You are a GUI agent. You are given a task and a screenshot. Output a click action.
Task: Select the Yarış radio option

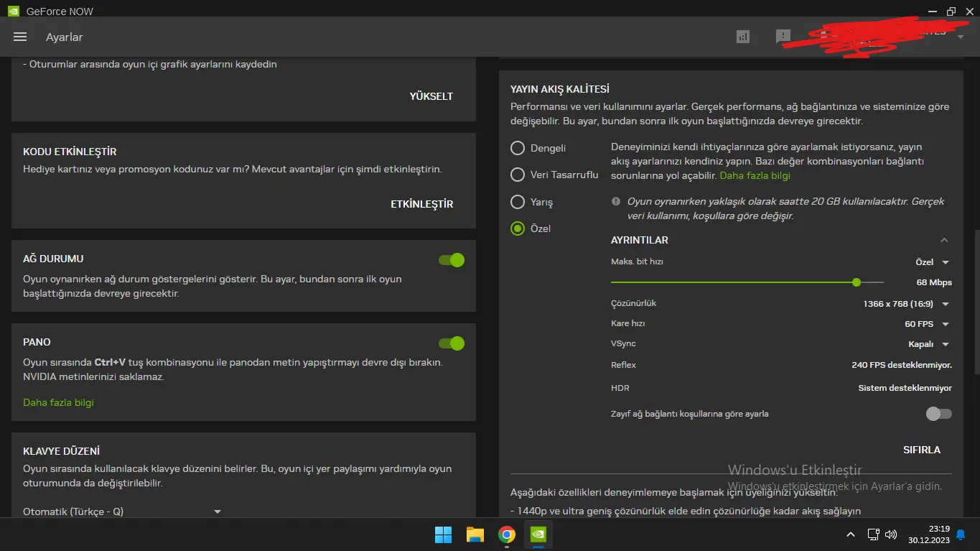pyautogui.click(x=518, y=202)
